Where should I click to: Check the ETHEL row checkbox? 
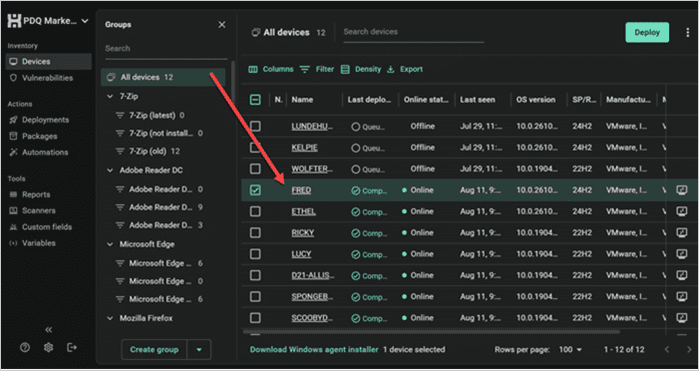pos(255,211)
